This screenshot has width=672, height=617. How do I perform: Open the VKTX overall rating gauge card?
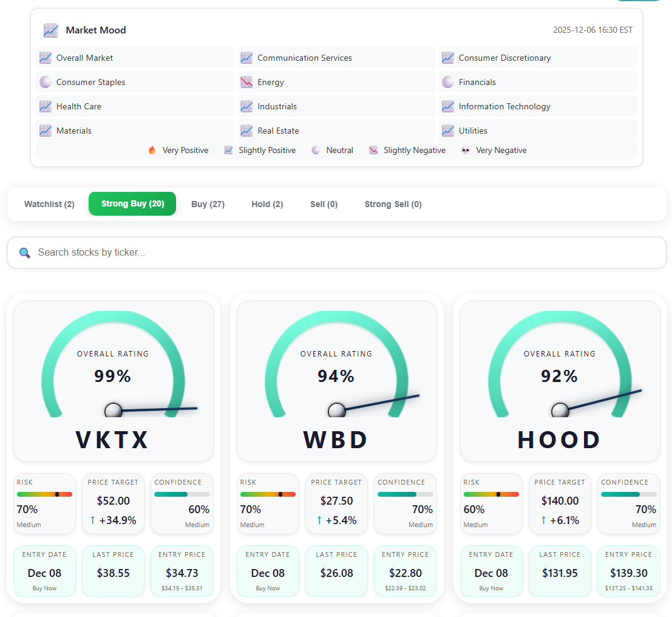(x=114, y=381)
